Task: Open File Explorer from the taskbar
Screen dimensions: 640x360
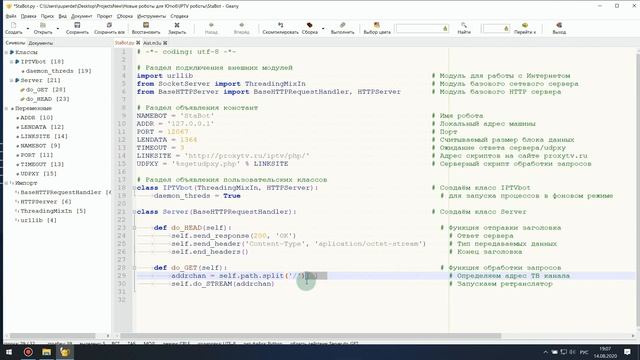Action: 46,352
